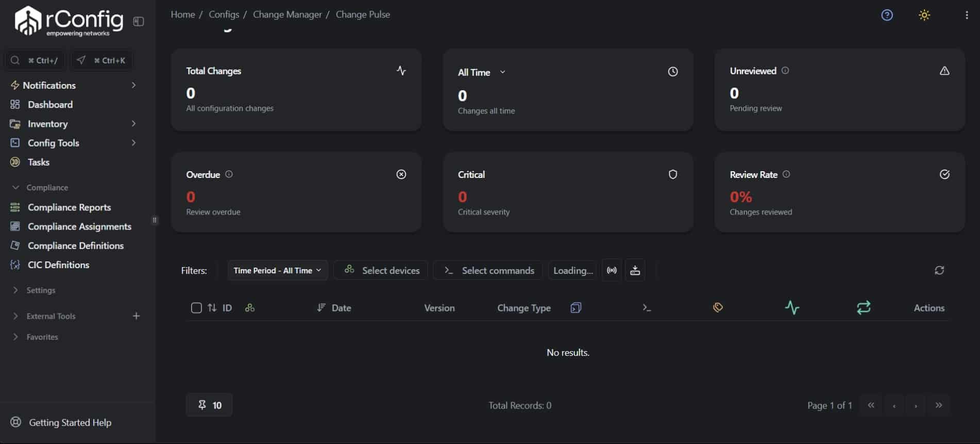Click the Change Manager breadcrumb
The image size is (980, 444).
coord(287,14)
